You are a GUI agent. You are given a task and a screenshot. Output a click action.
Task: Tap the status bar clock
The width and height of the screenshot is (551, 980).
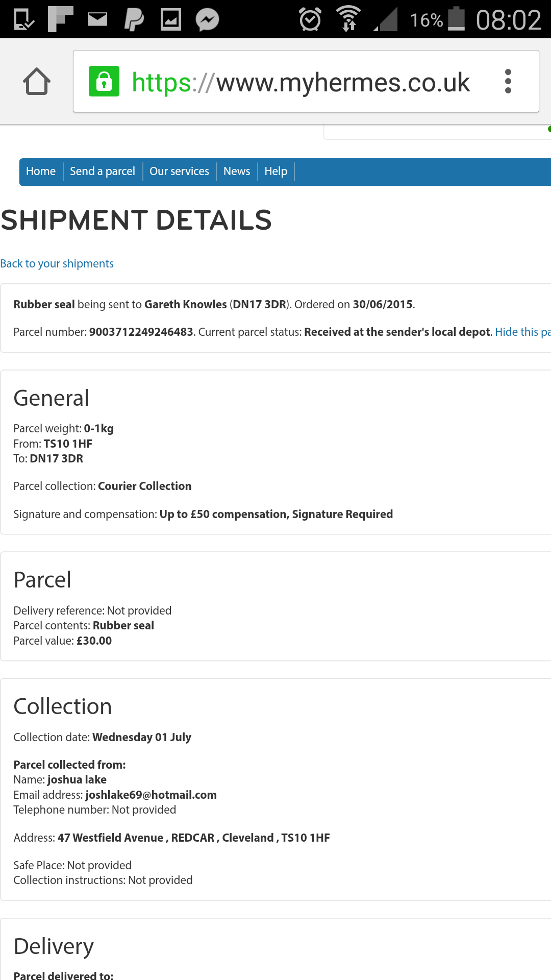pos(508,20)
